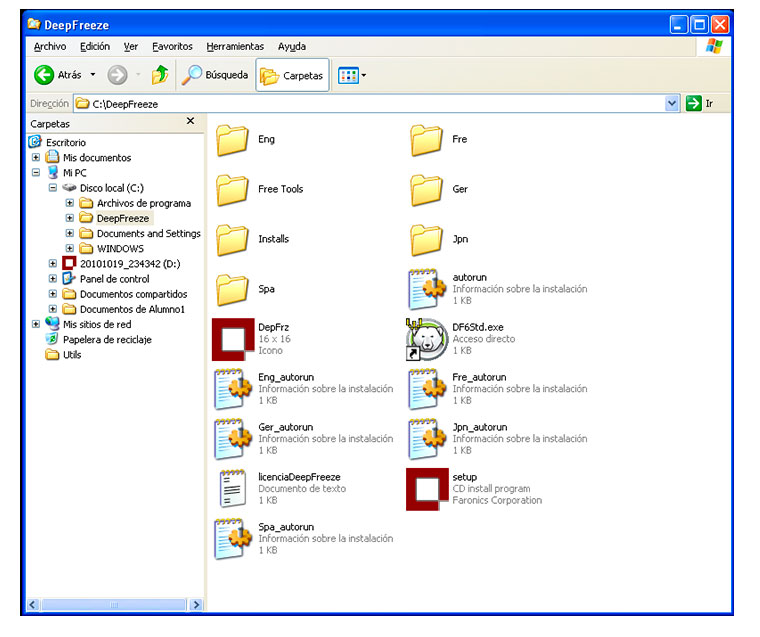Go up one folder level
Screen dimensions: 760x637
(159, 75)
